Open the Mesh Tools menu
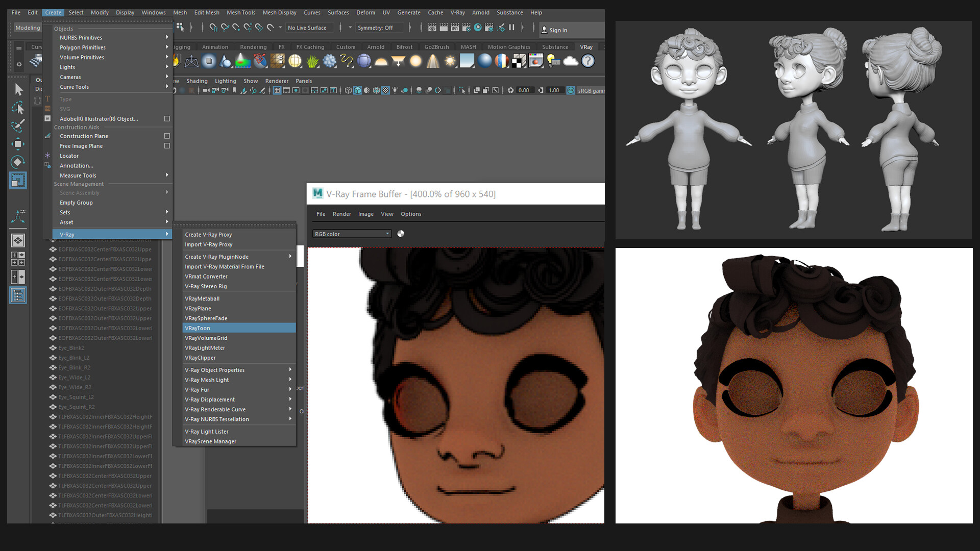 tap(241, 12)
